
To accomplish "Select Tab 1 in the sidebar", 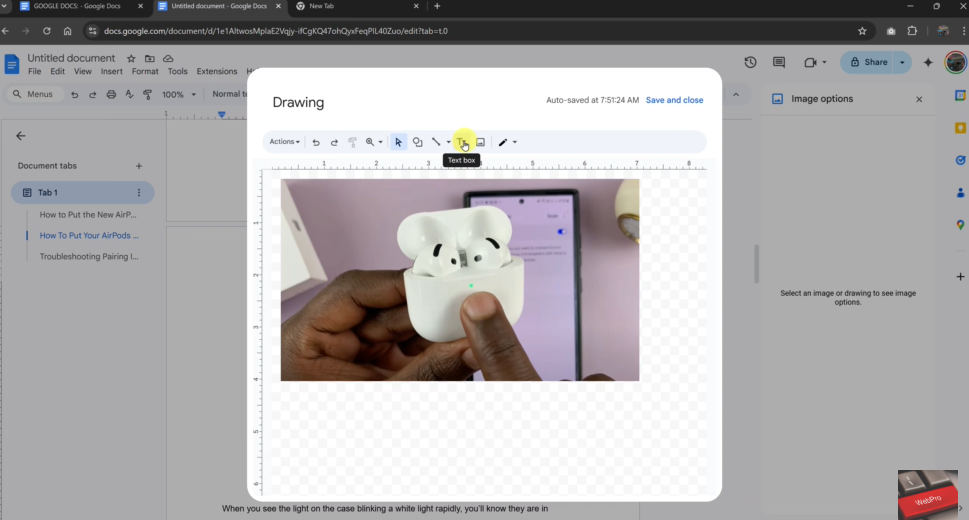I will coord(82,192).
